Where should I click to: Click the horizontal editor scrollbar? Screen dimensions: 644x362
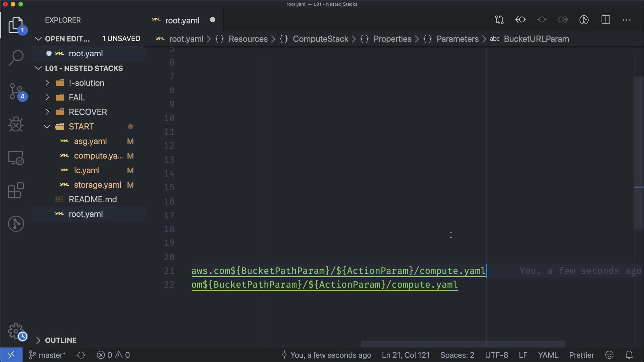click(x=463, y=344)
